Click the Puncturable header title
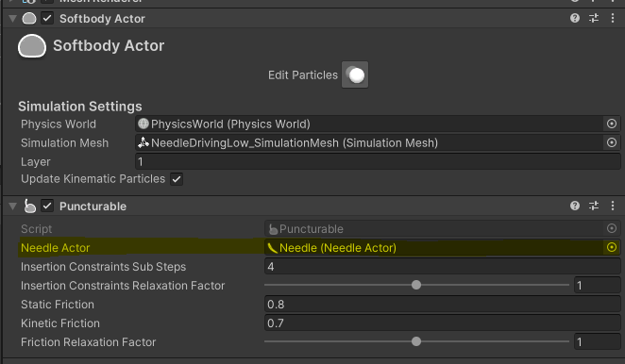625x364 pixels. pos(93,206)
